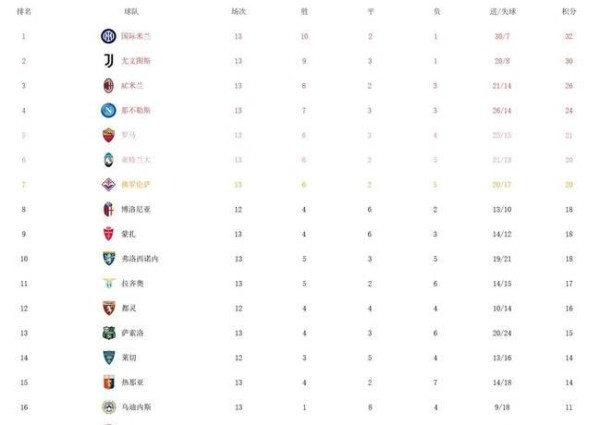Click the 排名 rank column header

(x=24, y=11)
